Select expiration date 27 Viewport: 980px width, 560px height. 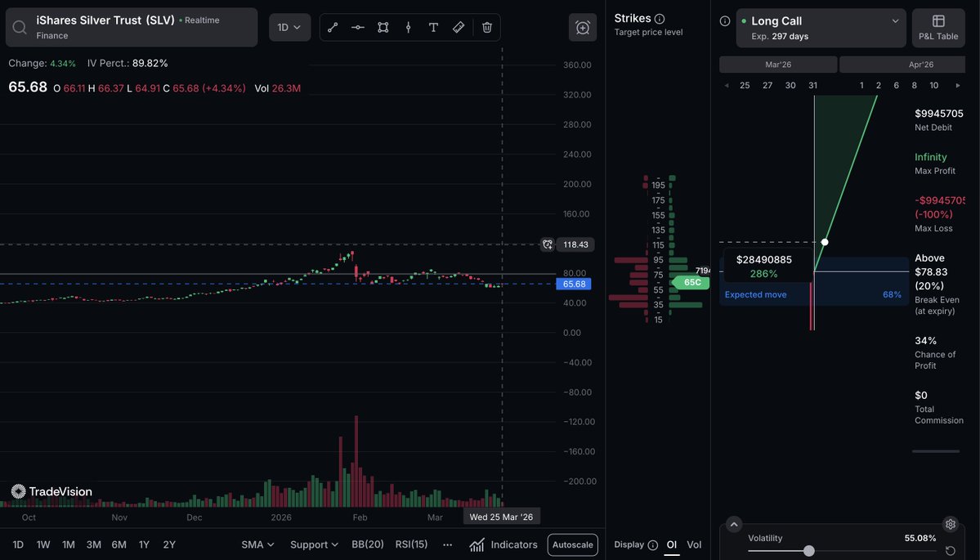pos(767,85)
